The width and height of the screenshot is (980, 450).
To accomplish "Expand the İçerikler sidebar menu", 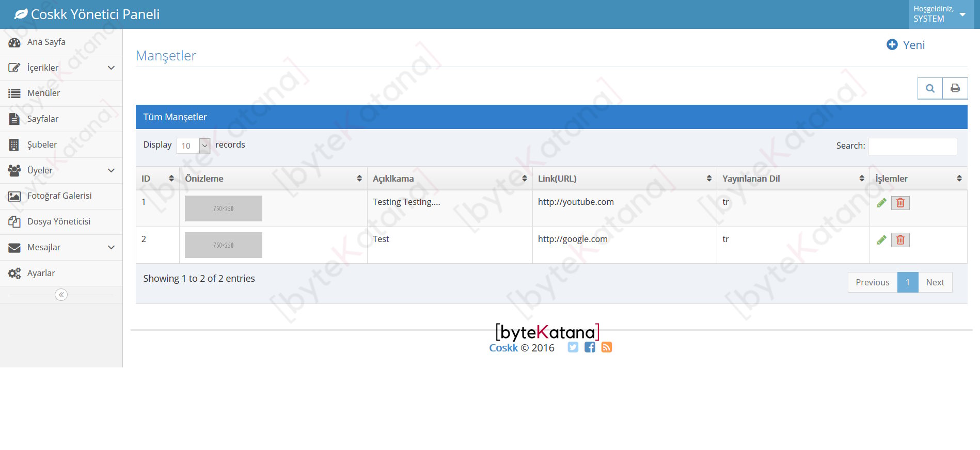I will (x=61, y=68).
